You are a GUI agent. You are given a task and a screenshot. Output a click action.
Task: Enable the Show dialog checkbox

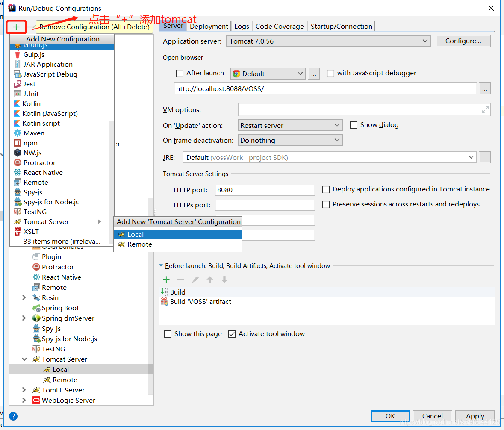tap(354, 125)
